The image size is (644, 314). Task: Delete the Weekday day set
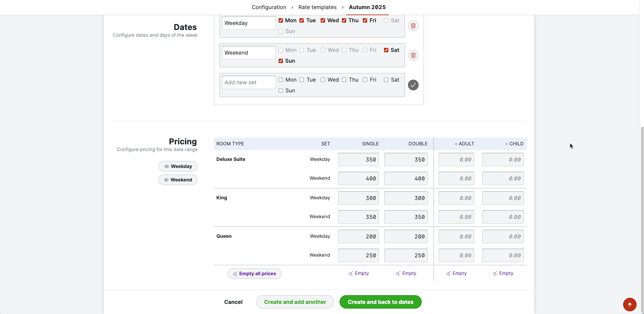click(x=413, y=26)
